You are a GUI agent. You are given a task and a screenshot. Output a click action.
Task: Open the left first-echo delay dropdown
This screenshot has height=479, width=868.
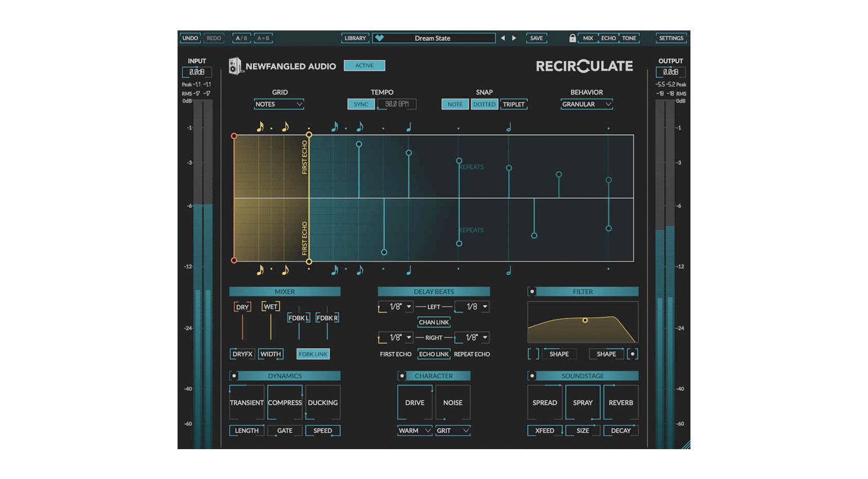[396, 307]
